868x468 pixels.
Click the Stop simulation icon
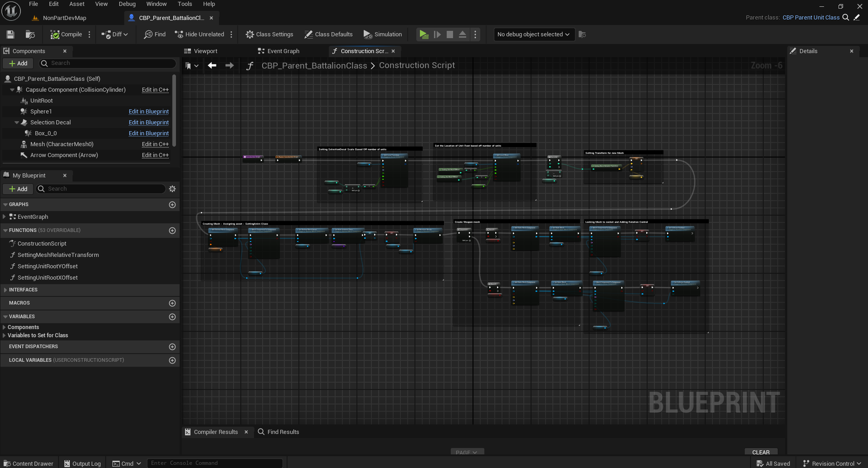click(x=449, y=34)
